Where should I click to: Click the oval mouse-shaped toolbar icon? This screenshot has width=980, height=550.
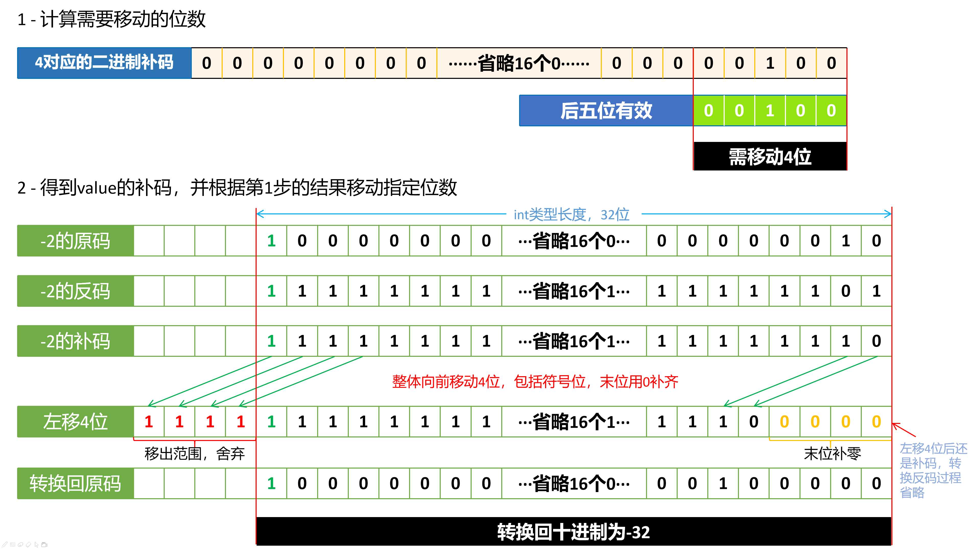[x=20, y=545]
